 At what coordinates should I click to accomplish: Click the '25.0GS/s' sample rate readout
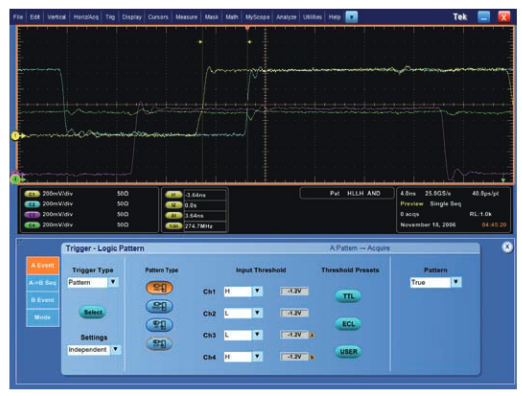point(438,193)
